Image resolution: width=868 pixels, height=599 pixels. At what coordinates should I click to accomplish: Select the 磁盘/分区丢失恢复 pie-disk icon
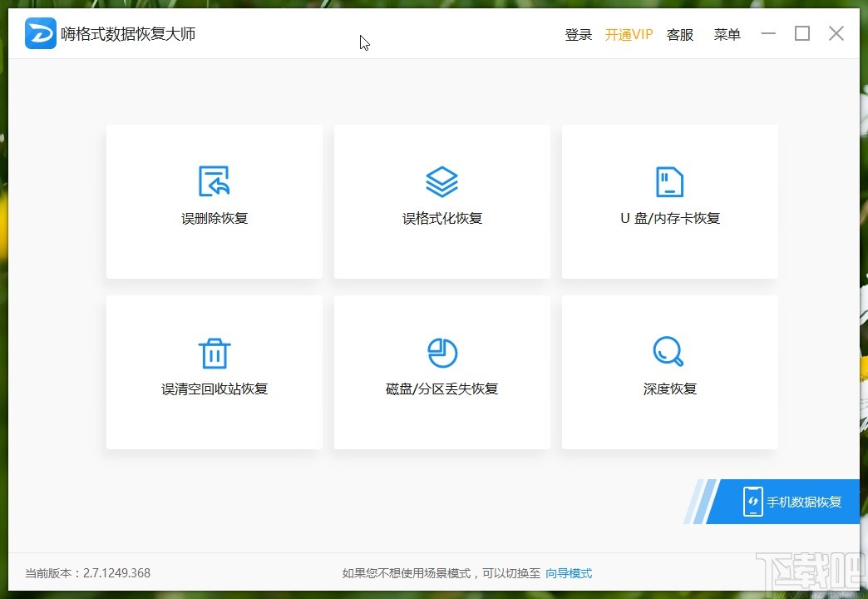click(x=441, y=352)
